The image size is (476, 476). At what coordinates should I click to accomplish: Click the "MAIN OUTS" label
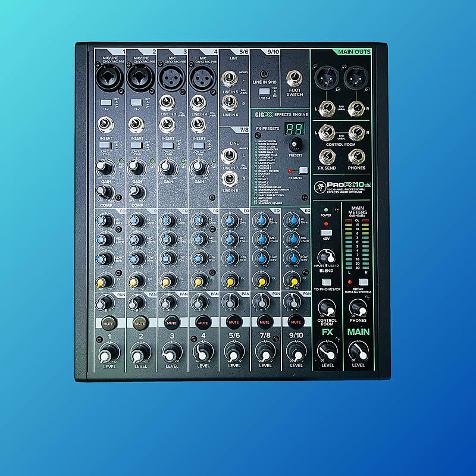[x=354, y=52]
